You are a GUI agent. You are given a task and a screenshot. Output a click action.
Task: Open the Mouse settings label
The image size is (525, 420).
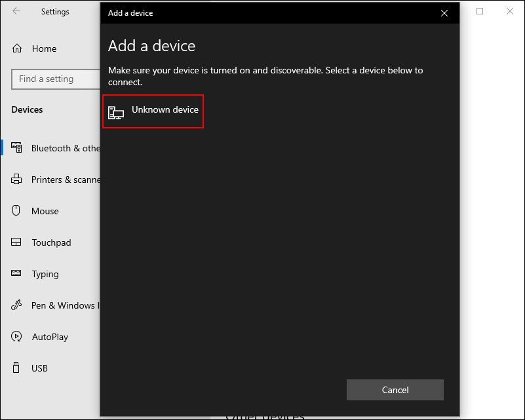point(45,211)
